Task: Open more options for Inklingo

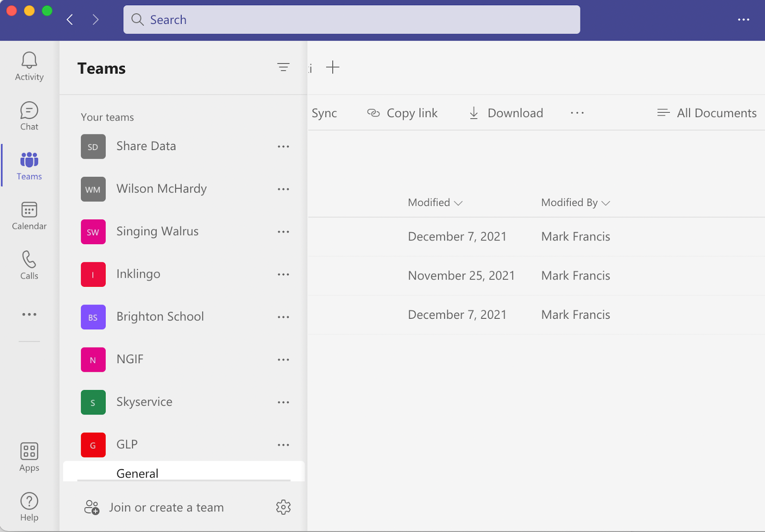Action: [284, 274]
